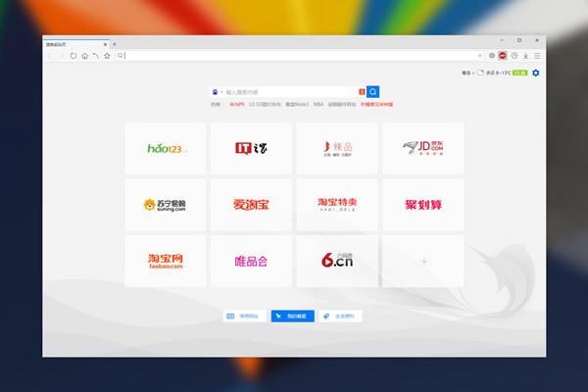Open the LG G5 hot search link
The height and width of the screenshot is (392, 588).
click(265, 104)
